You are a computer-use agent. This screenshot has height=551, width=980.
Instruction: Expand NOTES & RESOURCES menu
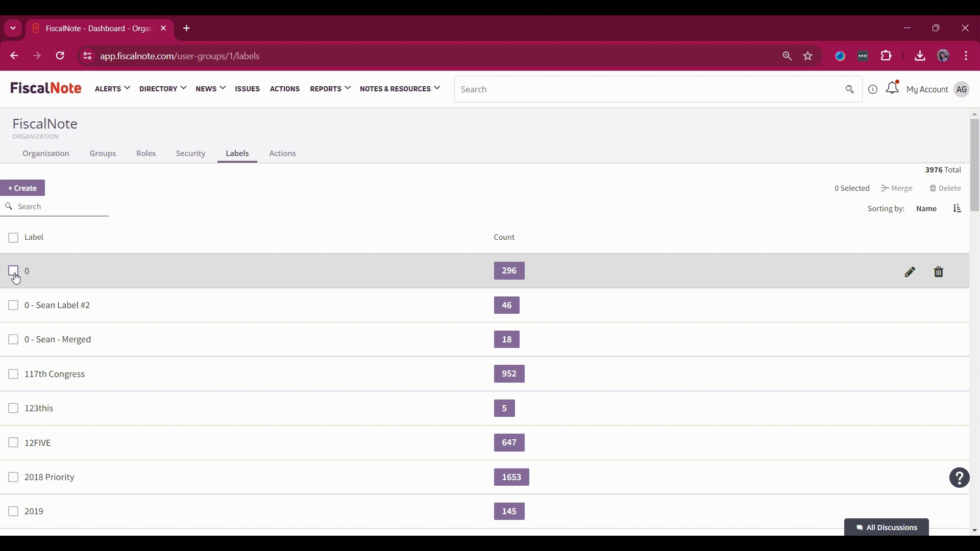(400, 89)
